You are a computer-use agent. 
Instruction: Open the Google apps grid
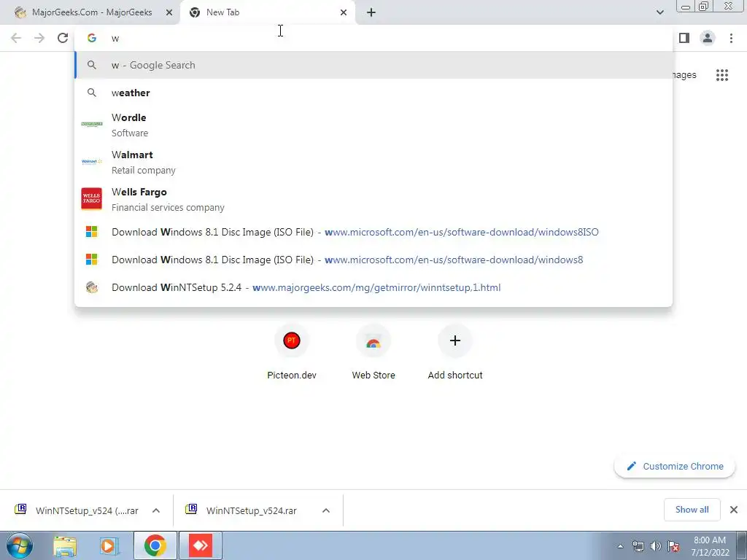[x=721, y=75]
